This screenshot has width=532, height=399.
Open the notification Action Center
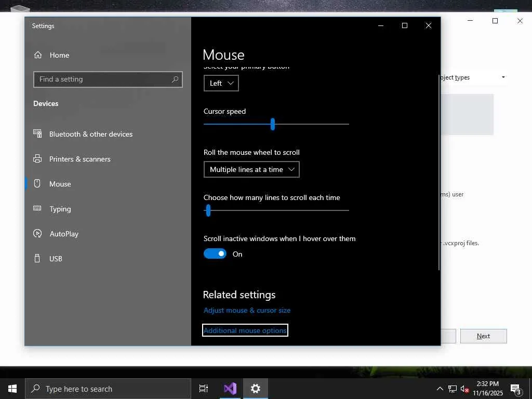click(516, 389)
